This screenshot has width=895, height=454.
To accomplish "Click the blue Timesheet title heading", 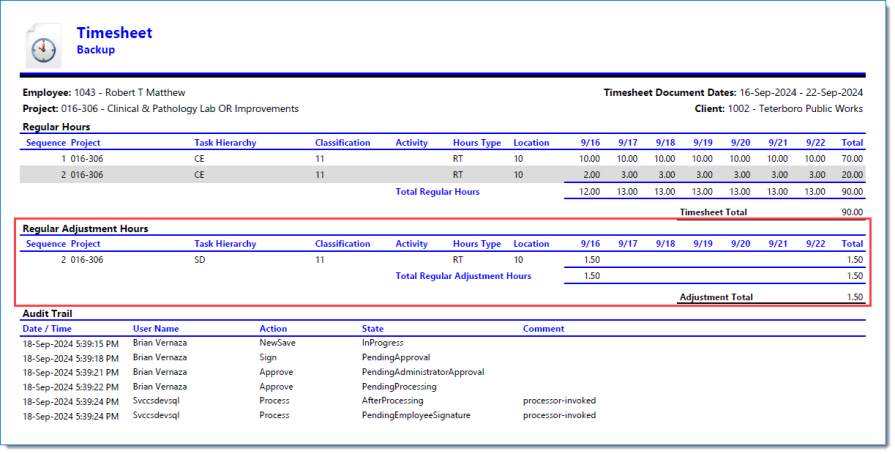I will coord(114,33).
